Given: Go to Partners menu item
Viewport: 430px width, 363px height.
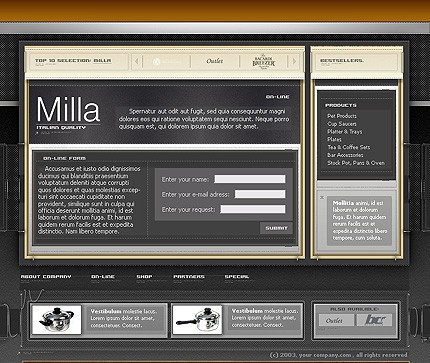Looking at the screenshot, I should pos(189,277).
